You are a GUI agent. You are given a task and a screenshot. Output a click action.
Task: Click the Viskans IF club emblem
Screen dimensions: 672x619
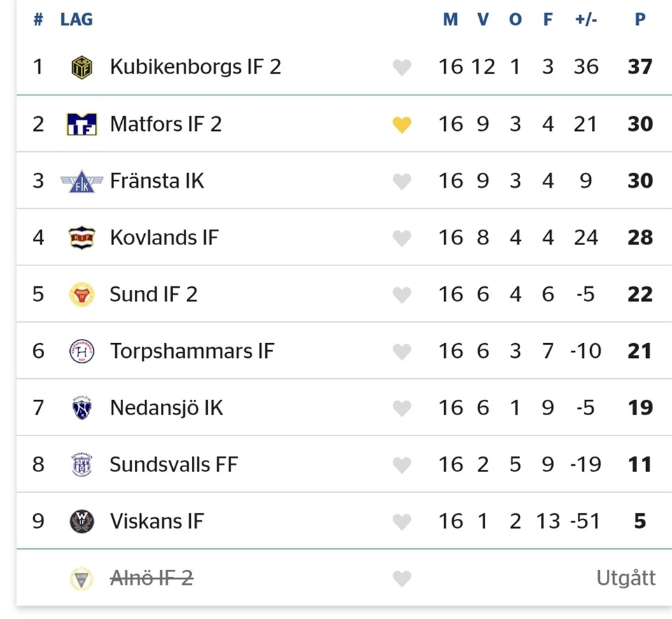click(82, 522)
